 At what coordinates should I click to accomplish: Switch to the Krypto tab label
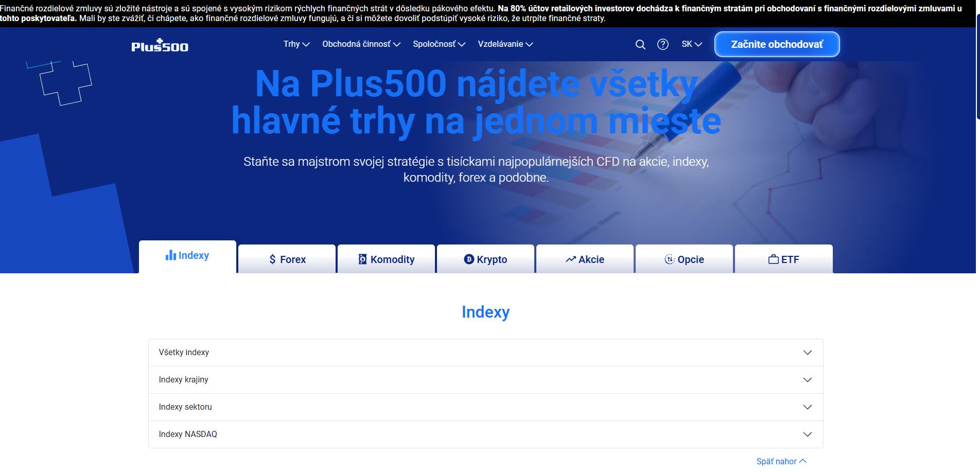click(x=492, y=259)
